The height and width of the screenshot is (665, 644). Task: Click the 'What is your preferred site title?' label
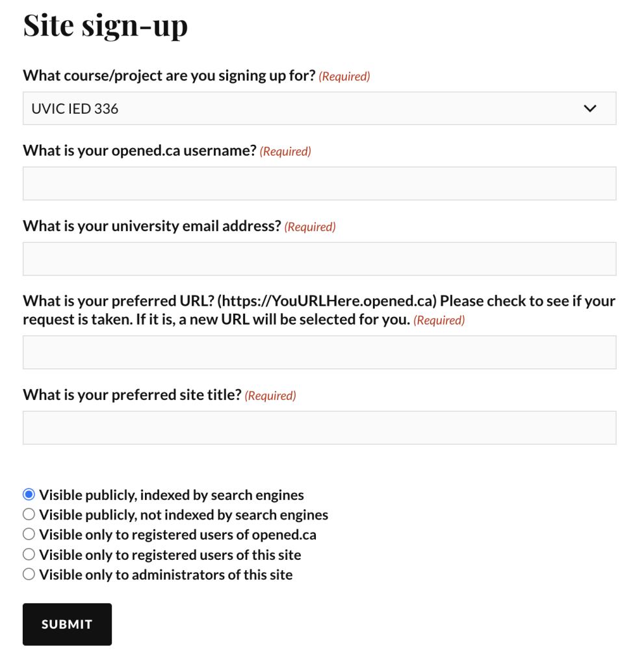click(132, 395)
